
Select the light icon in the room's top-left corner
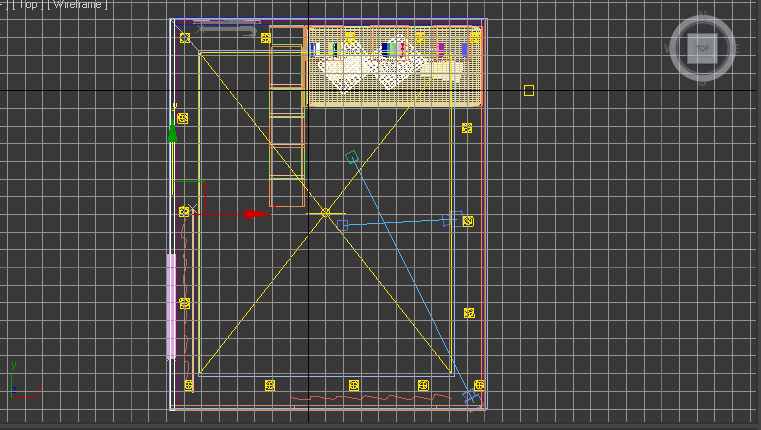185,38
